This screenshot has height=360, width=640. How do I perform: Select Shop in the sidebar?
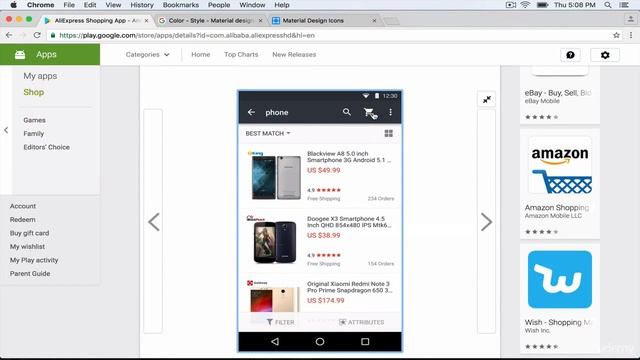point(33,92)
